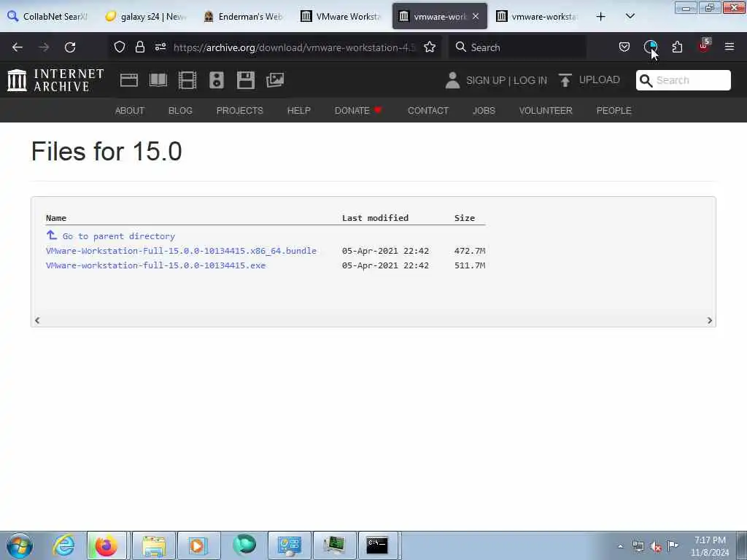Open the SIGN UP link

pos(486,80)
